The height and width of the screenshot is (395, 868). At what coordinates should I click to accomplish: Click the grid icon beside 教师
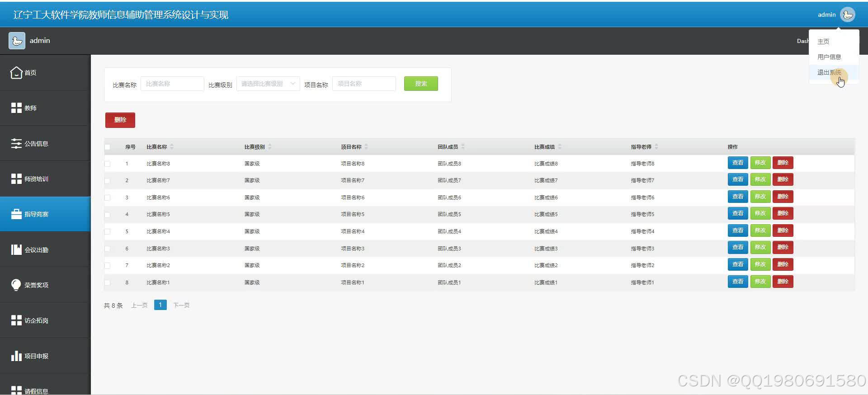tap(16, 108)
